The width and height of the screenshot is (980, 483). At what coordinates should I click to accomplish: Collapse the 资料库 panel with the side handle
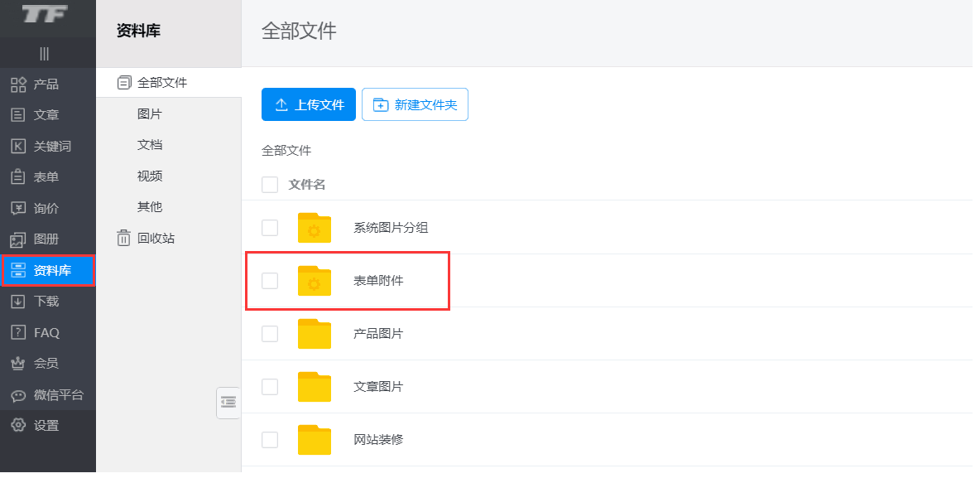(x=228, y=403)
